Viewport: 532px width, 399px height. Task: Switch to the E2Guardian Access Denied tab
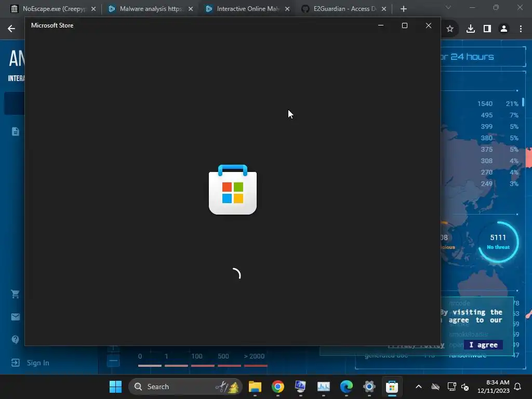[343, 9]
